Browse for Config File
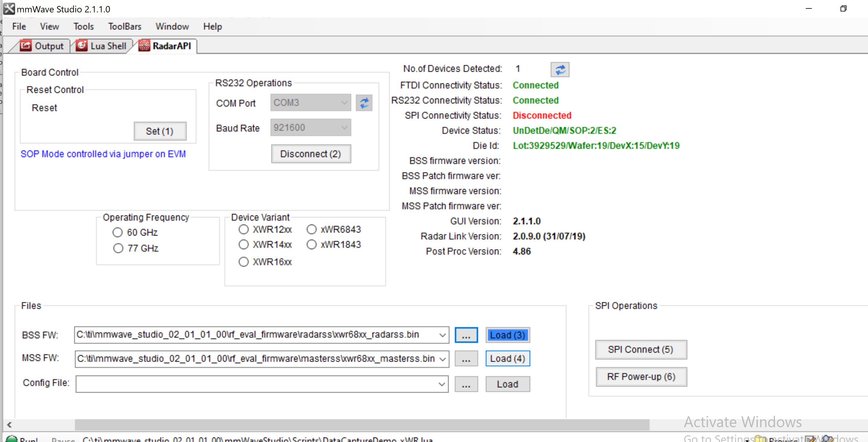This screenshot has width=868, height=442. coord(466,384)
